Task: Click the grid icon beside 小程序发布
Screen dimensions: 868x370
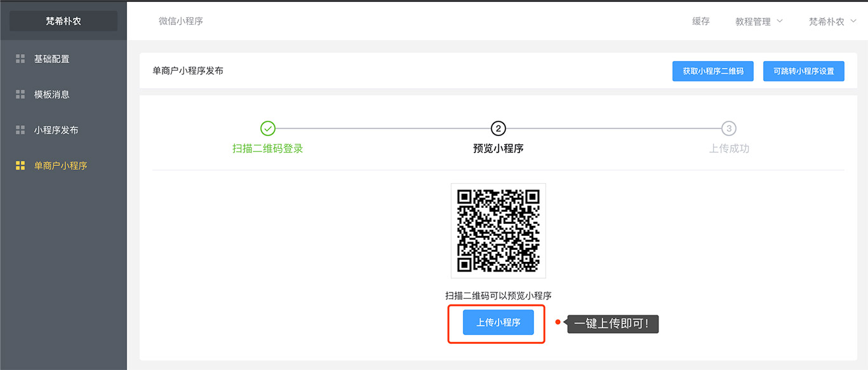Action: pyautogui.click(x=20, y=130)
